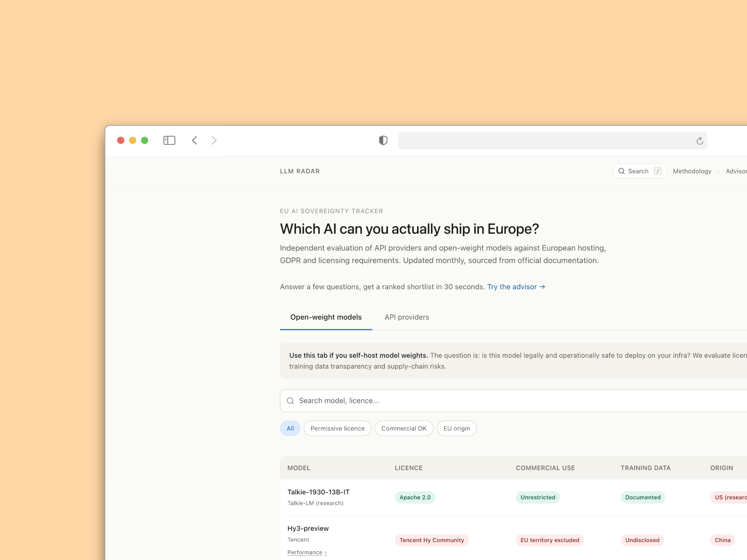Click the green fullscreen window button
747x560 pixels.
pyautogui.click(x=145, y=140)
